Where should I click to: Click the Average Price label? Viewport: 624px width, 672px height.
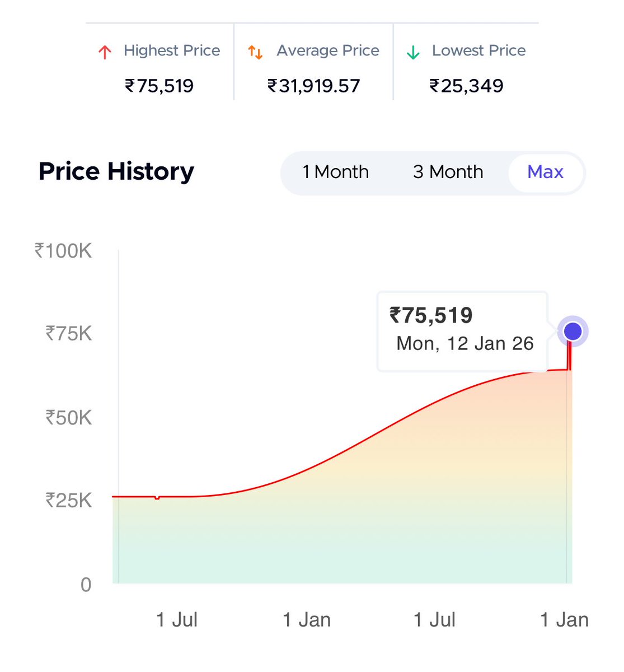(328, 50)
